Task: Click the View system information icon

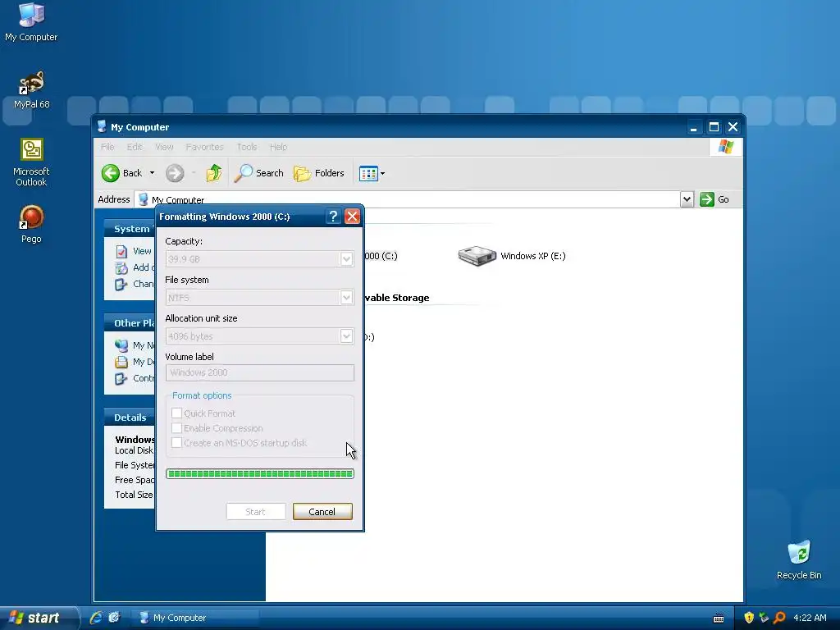Action: coord(121,251)
